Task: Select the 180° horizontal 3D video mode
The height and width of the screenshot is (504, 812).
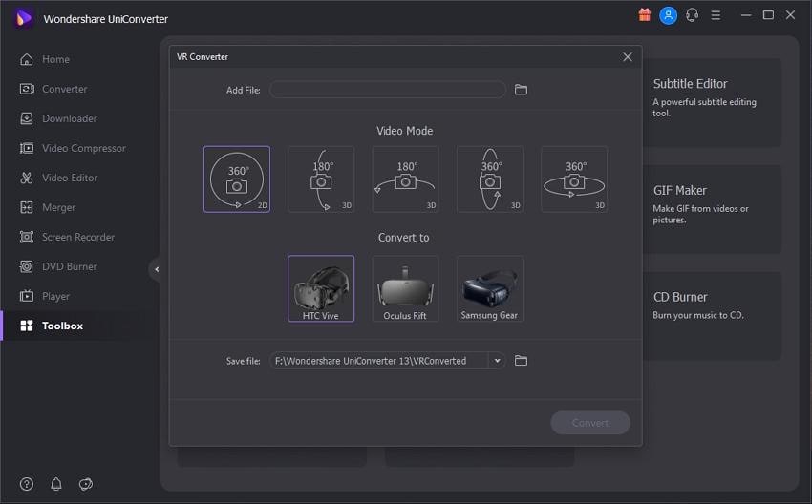Action: (405, 179)
